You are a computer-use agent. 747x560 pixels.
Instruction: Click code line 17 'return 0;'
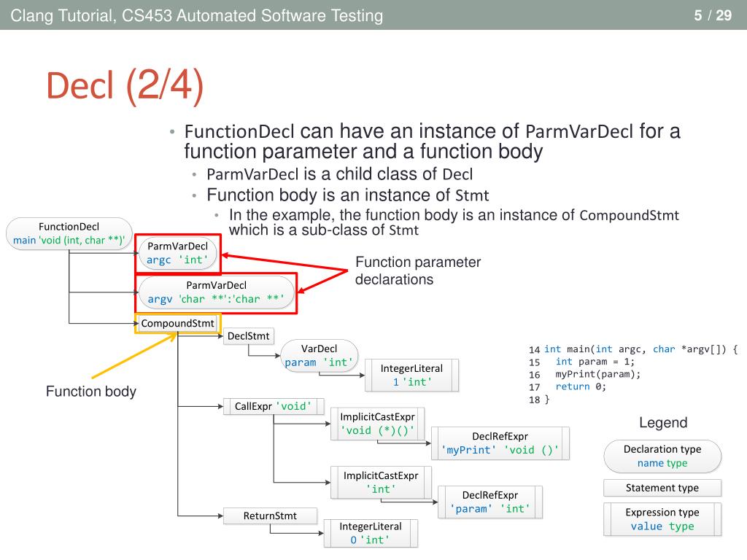[x=568, y=386]
